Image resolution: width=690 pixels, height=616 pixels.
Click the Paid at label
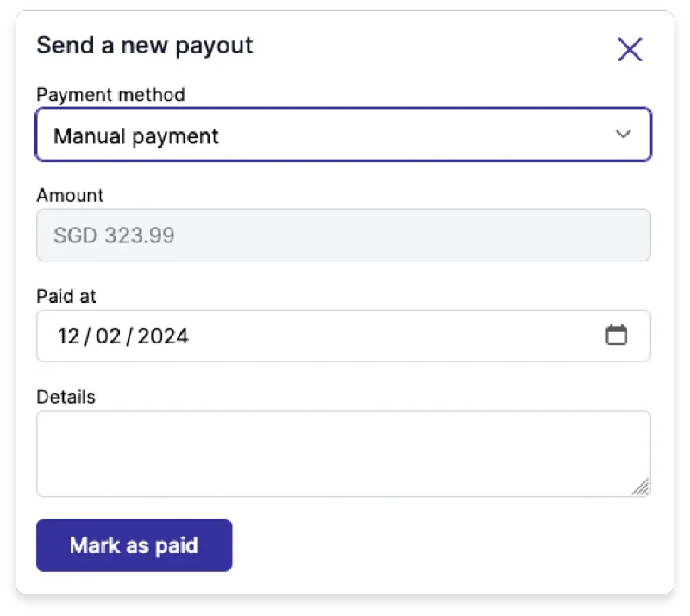(x=66, y=296)
